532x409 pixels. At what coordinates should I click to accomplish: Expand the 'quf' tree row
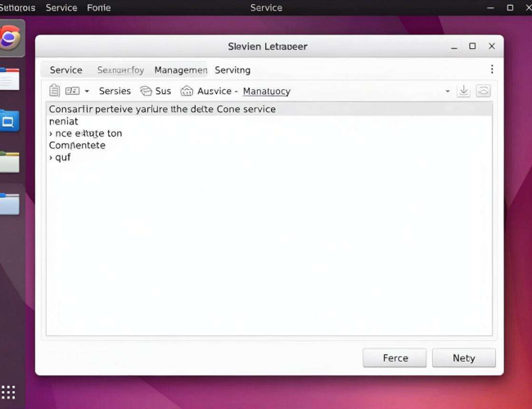(51, 158)
